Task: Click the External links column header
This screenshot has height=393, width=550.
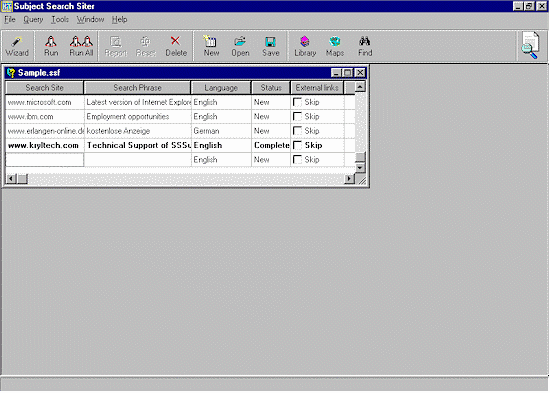Action: (317, 88)
